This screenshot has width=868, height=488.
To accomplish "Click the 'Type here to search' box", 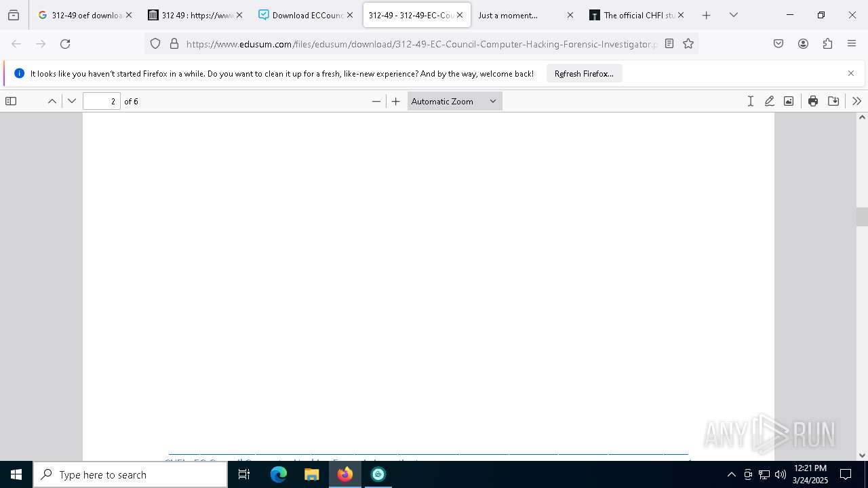I will 130,474.
